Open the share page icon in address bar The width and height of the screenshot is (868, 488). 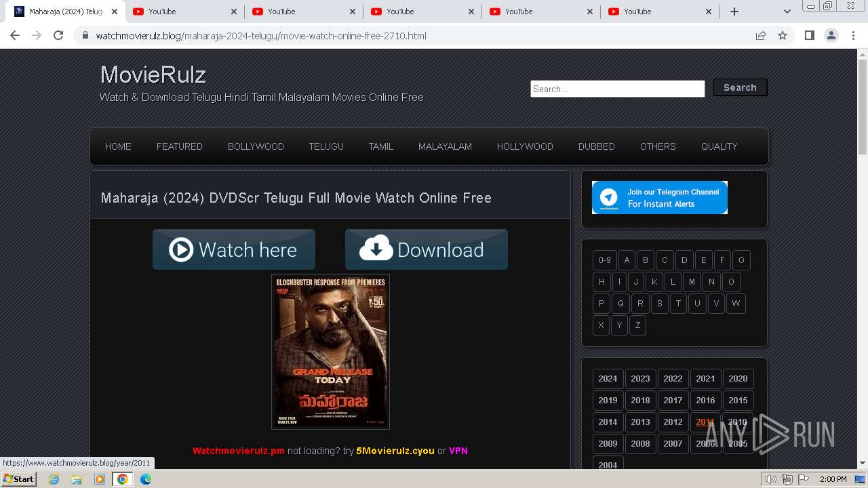pos(761,35)
